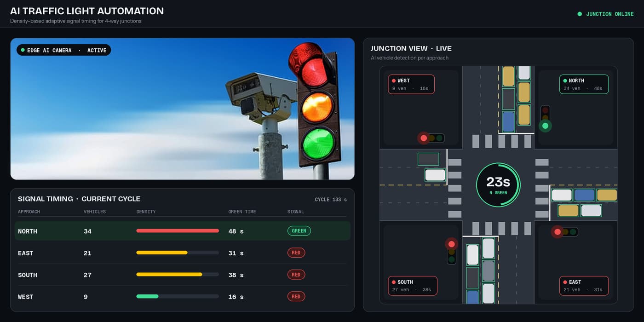Viewport: 644px width, 322px height.
Task: Click the green dot in EDGE AI CAMERA badge
Action: pos(23,50)
